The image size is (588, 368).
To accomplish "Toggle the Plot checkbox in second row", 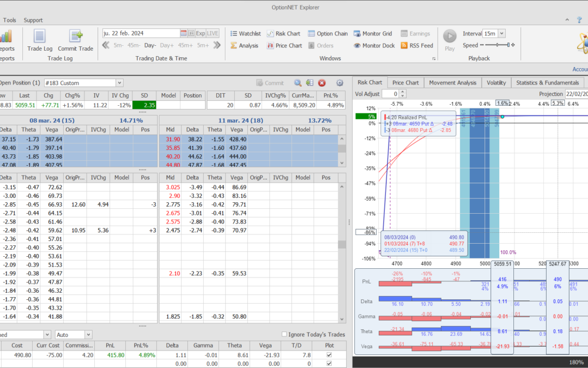I will point(328,363).
